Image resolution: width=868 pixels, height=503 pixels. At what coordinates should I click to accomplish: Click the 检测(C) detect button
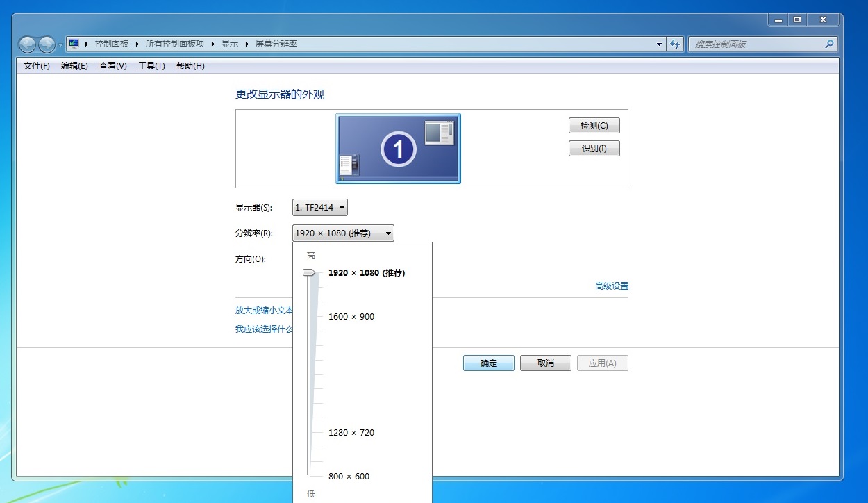pos(594,126)
